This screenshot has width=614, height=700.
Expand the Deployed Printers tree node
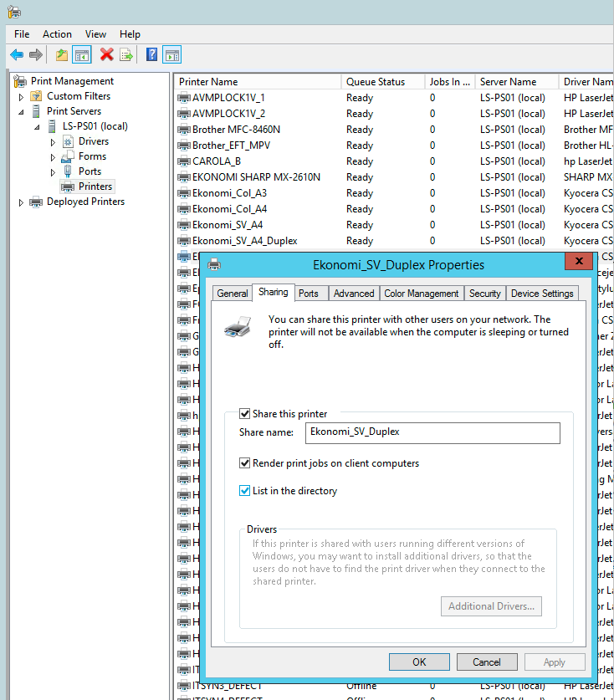21,202
